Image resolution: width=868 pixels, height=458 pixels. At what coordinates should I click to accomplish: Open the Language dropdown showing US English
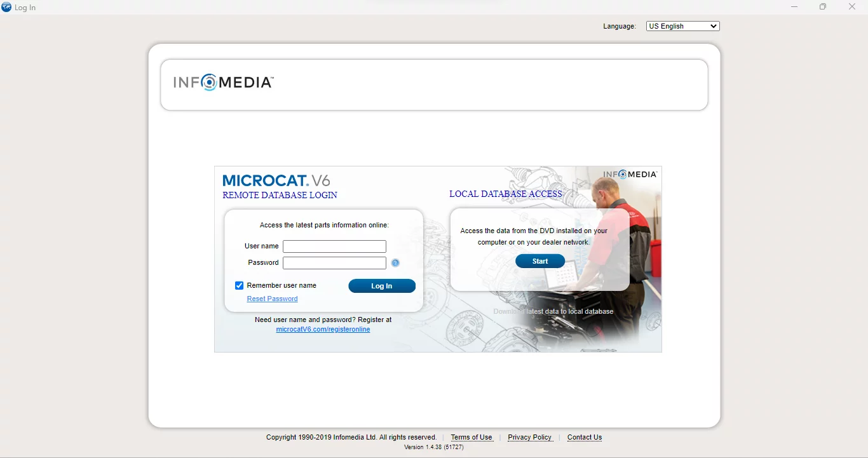pos(682,25)
